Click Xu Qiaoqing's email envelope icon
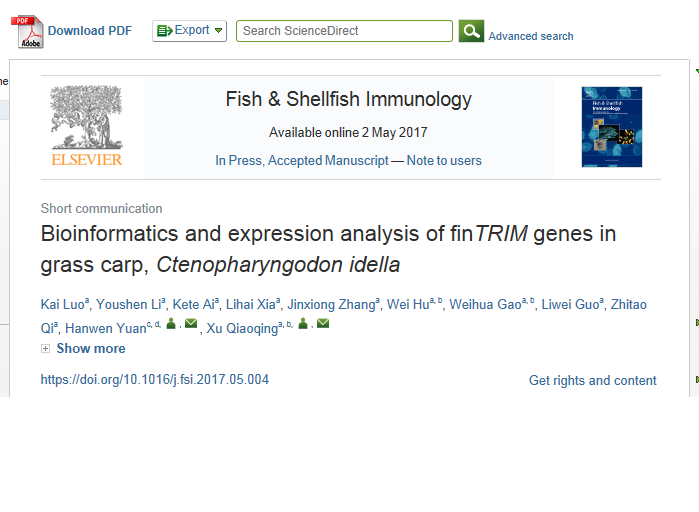This screenshot has height=512, width=699. click(323, 323)
